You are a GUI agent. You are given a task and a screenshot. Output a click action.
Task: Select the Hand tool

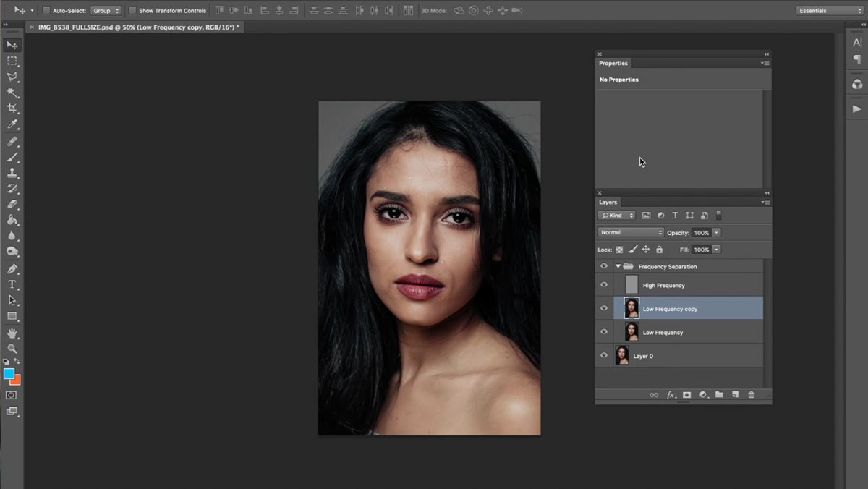coord(12,333)
